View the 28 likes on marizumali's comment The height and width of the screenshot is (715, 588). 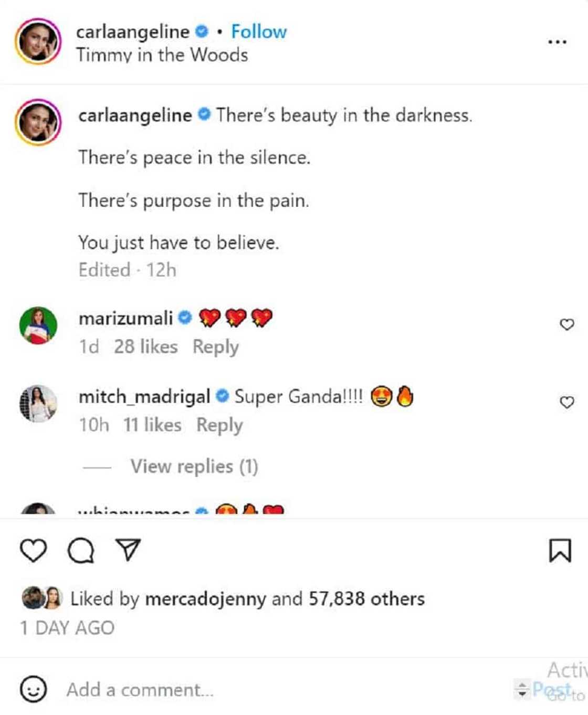pos(145,347)
